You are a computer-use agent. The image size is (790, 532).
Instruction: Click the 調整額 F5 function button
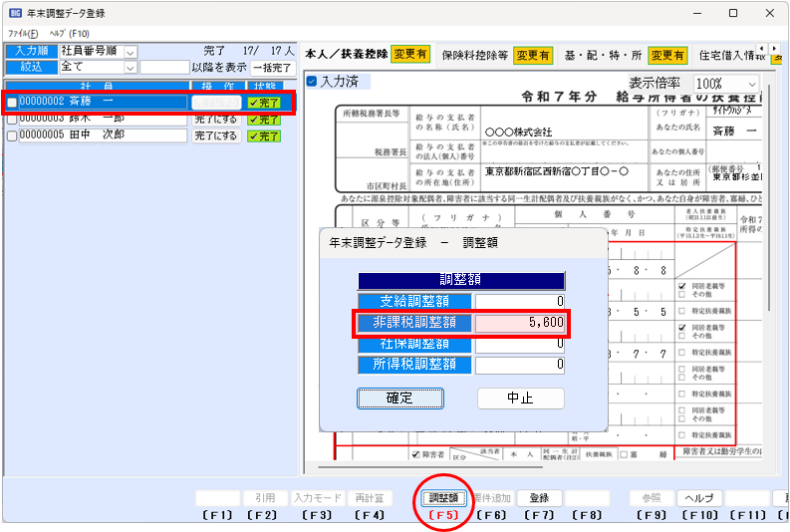pos(442,497)
